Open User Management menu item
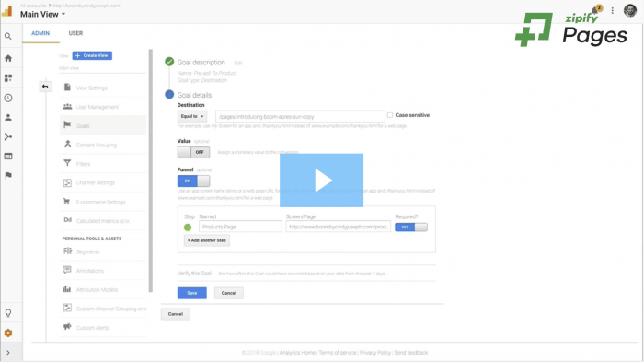The image size is (644, 362). (x=103, y=107)
